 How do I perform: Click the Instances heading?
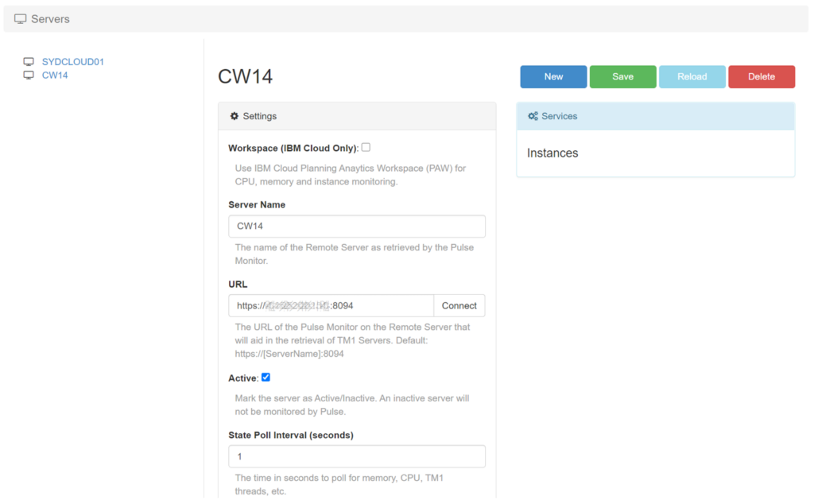[x=552, y=153]
